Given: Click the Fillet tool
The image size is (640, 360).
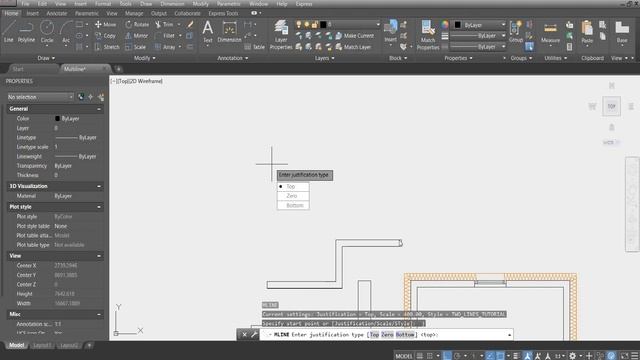Looking at the screenshot, I should coord(165,36).
